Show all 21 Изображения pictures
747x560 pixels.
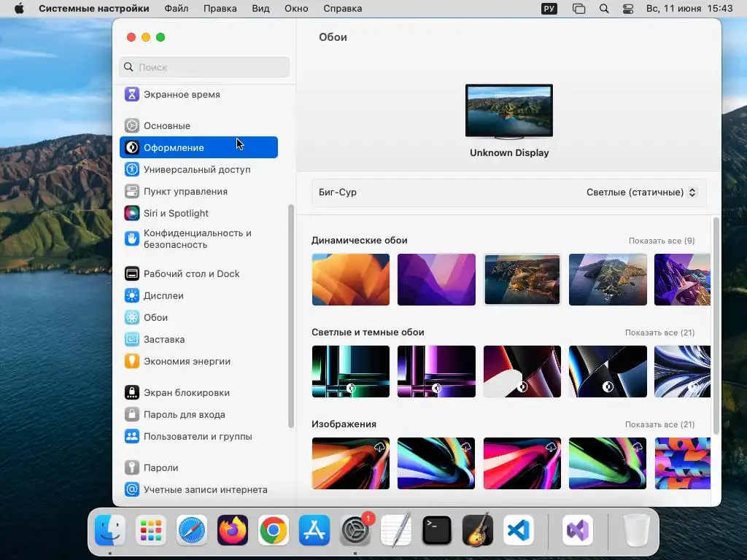[659, 425]
